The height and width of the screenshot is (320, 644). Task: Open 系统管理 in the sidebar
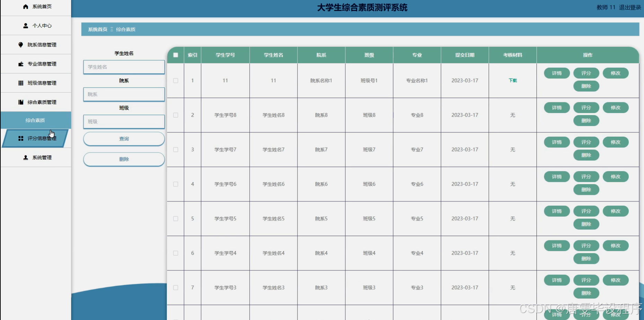click(36, 157)
